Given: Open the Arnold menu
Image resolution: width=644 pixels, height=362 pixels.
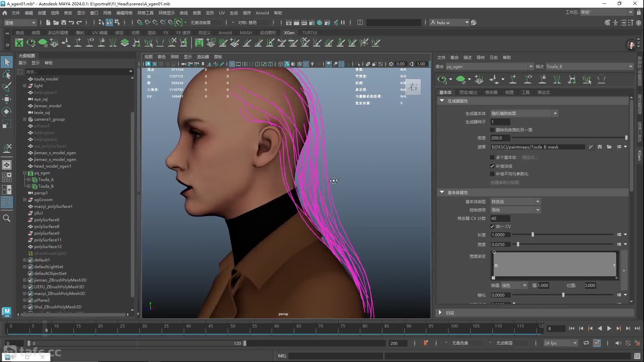Looking at the screenshot, I should pyautogui.click(x=262, y=13).
